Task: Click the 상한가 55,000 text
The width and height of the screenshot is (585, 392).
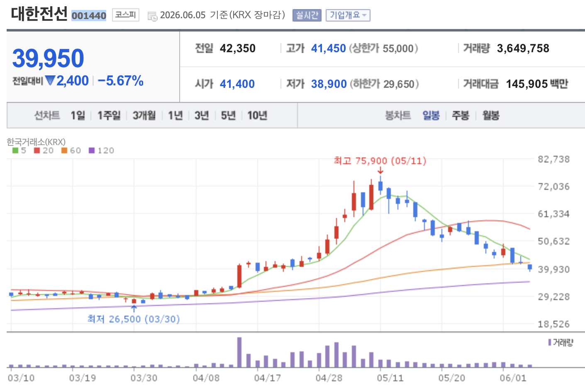Action: click(x=383, y=48)
